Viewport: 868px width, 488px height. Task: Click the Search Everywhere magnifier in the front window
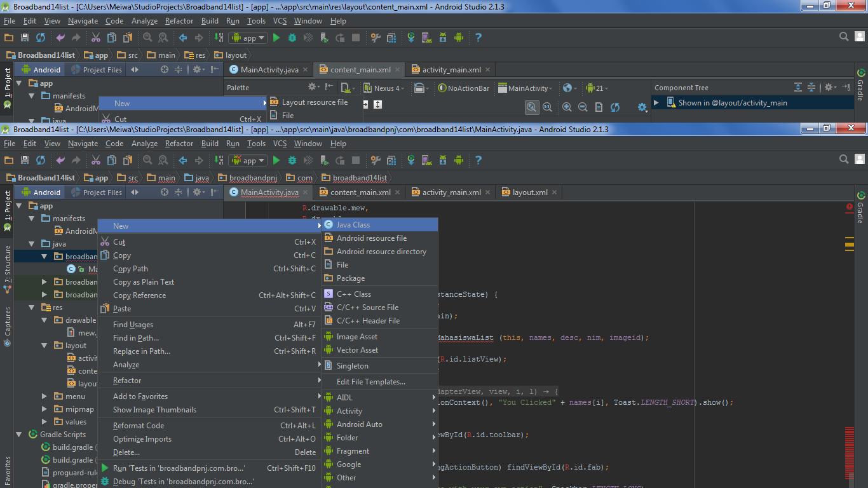tap(844, 159)
